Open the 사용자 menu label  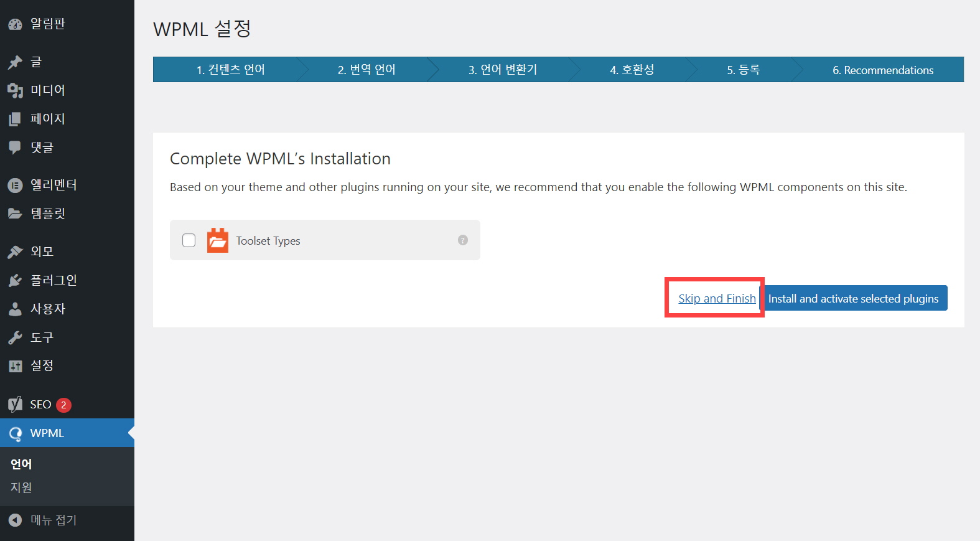point(48,309)
